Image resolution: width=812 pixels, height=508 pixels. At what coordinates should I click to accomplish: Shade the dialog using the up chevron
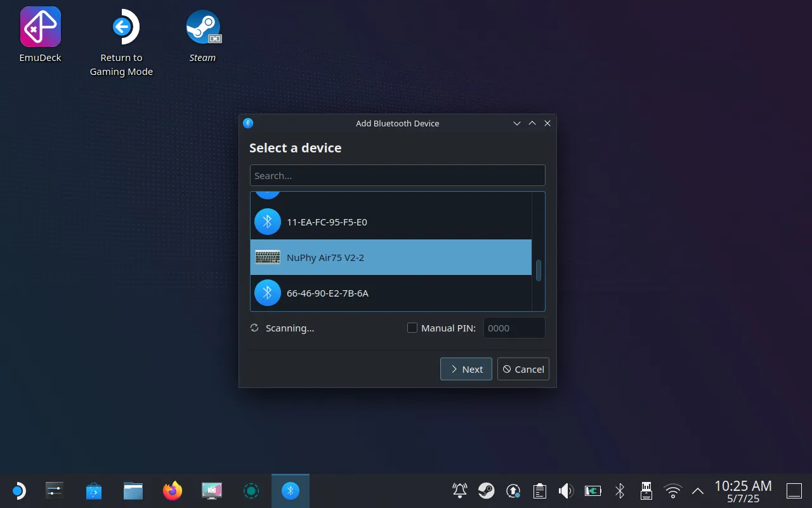(x=532, y=123)
